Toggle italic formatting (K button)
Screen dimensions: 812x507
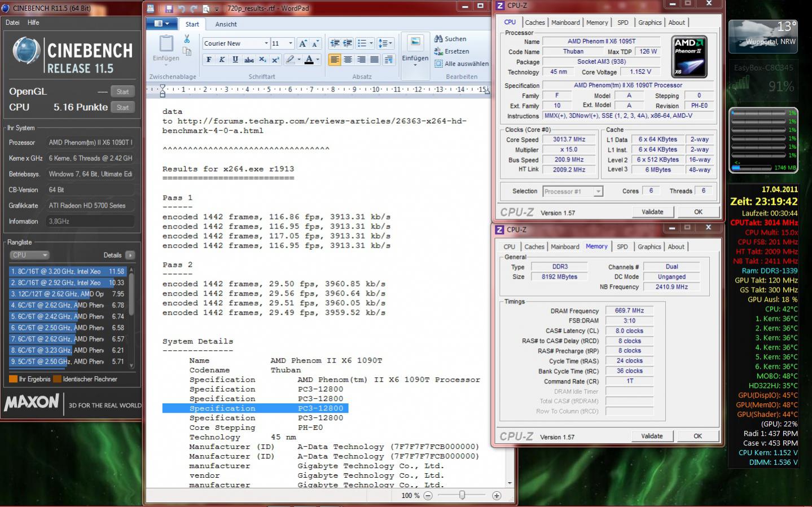[222, 60]
